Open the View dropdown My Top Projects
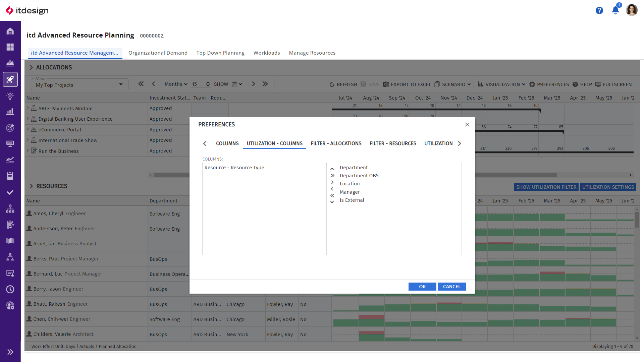 coord(79,85)
